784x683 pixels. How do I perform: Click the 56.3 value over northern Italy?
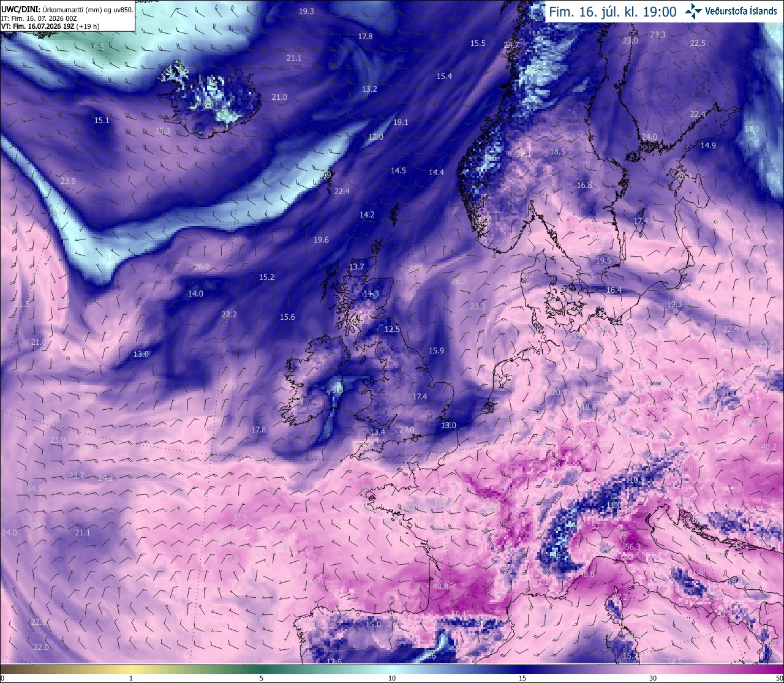[633, 547]
